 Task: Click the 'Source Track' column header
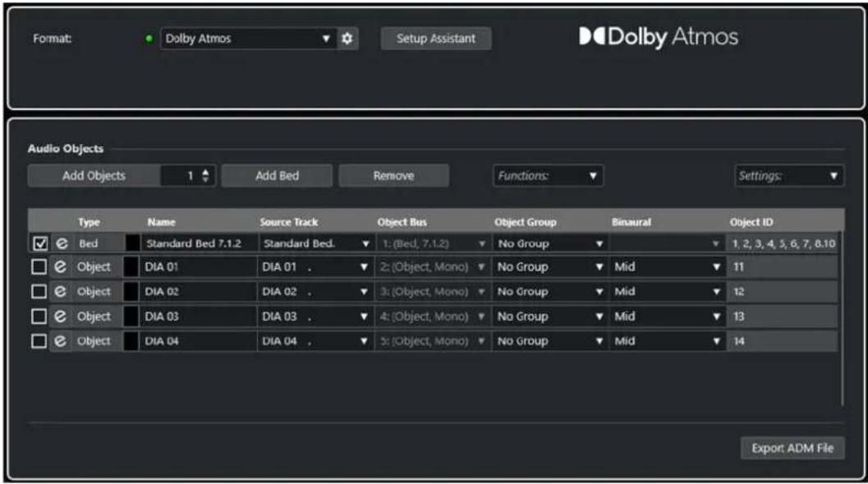point(288,222)
